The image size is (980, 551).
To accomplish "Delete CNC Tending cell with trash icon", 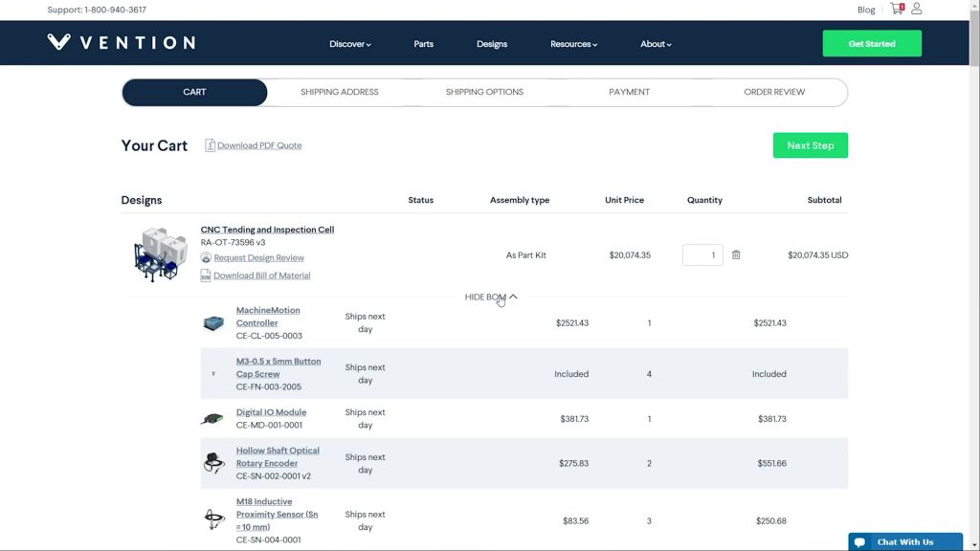I will click(736, 255).
